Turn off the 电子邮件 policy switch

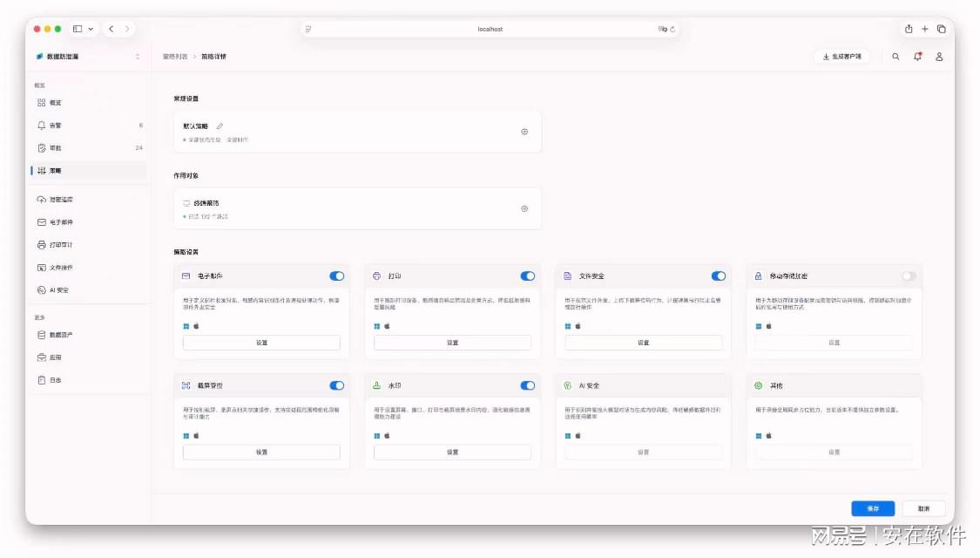(337, 276)
